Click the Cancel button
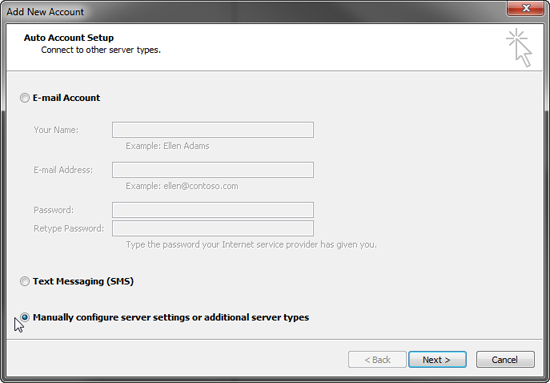Image resolution: width=550 pixels, height=383 pixels. [505, 360]
